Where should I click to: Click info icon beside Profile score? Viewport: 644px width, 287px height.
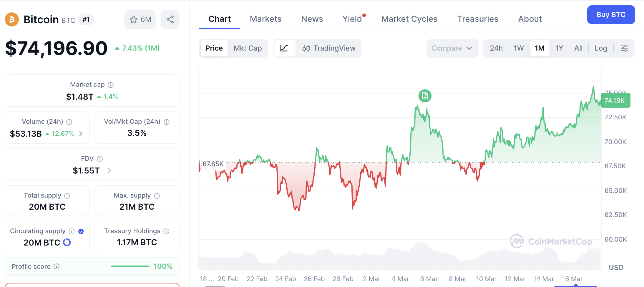(x=57, y=266)
